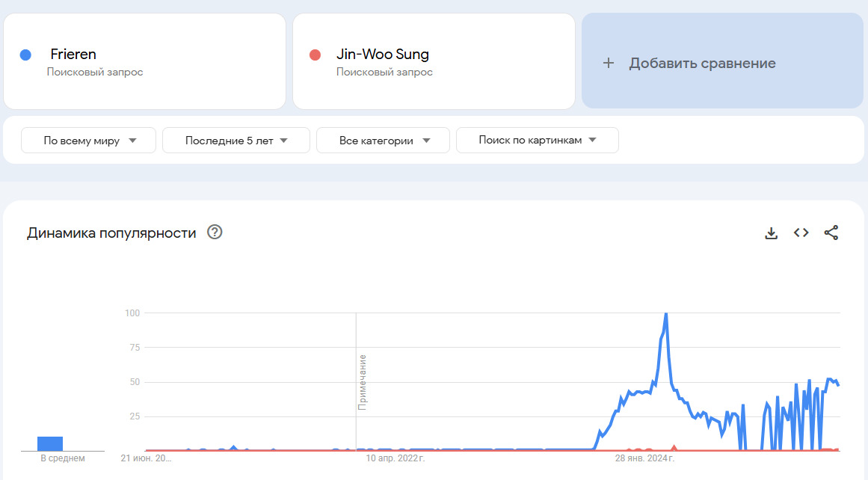The image size is (868, 480).
Task: Edit the Frieren search term
Action: tap(73, 55)
